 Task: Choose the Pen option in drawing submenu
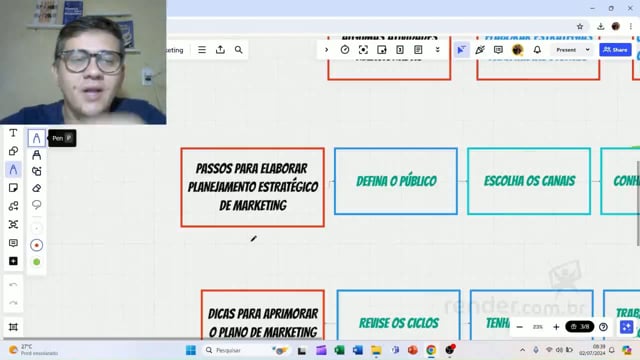(36, 138)
